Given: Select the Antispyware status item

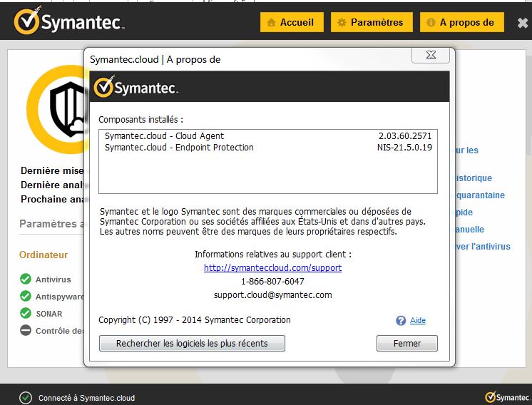Looking at the screenshot, I should coord(59,297).
